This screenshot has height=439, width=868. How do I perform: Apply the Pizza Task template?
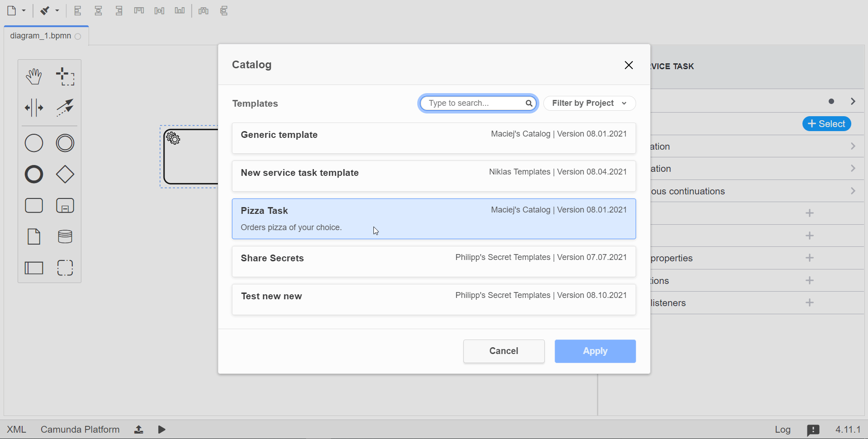595,351
